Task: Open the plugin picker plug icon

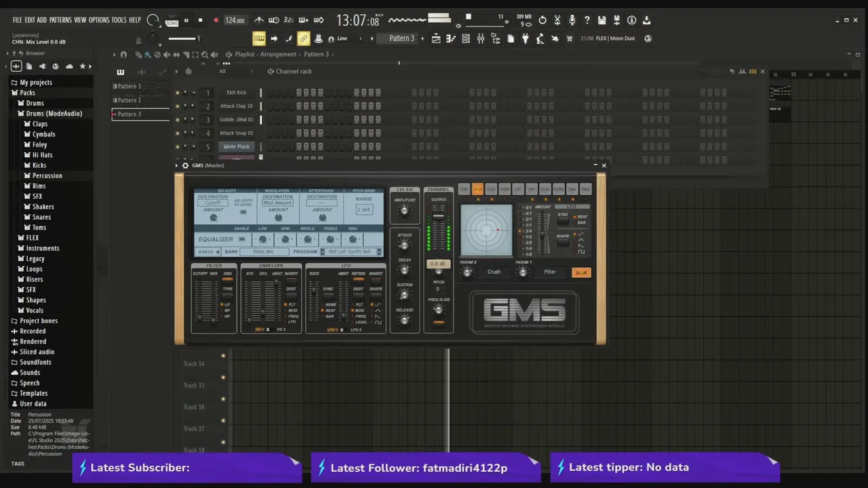Action: click(525, 39)
